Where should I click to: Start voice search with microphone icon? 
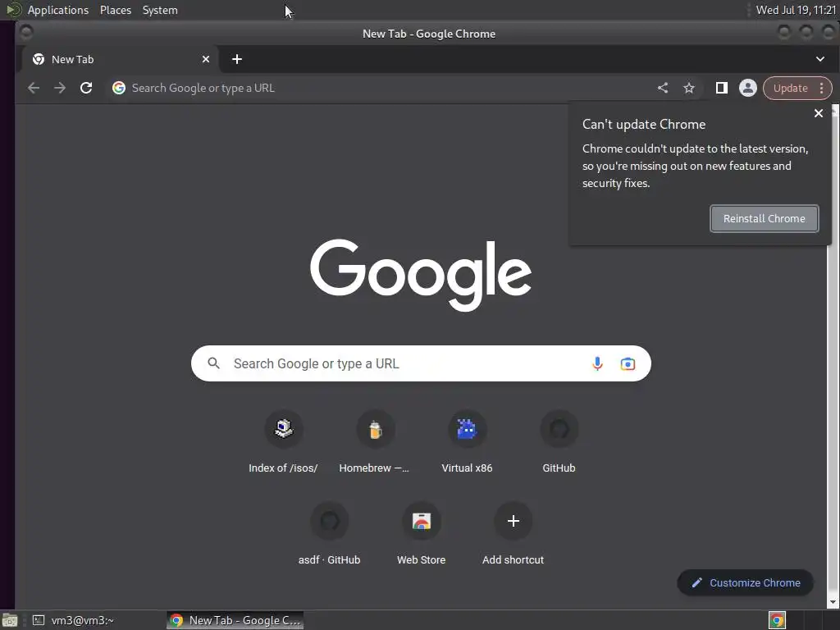coord(597,363)
